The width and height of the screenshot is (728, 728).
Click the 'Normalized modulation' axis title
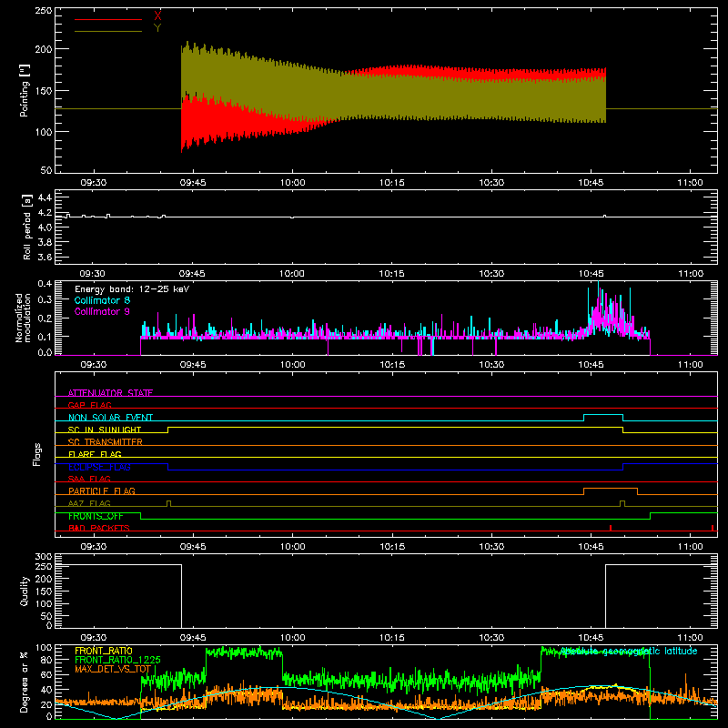23,318
